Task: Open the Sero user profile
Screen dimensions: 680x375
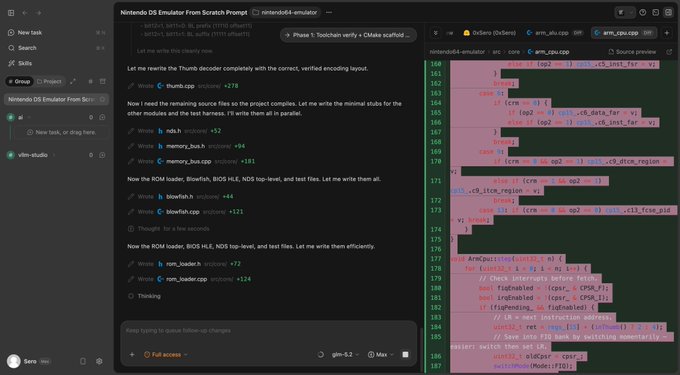Action: (28, 361)
